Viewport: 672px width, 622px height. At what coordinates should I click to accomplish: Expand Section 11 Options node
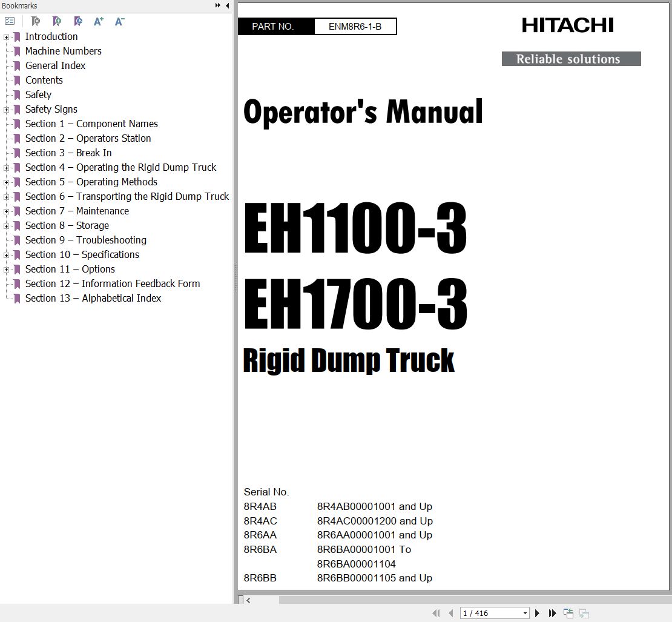click(6, 270)
